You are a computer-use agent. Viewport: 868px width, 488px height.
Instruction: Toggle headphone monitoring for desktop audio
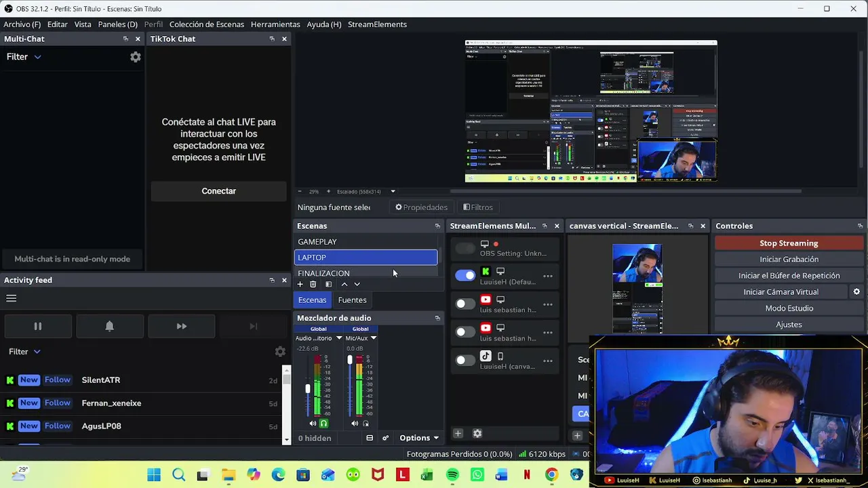click(x=323, y=424)
